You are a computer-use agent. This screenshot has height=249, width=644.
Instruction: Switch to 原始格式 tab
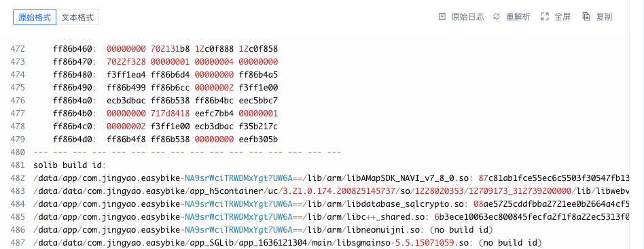(x=35, y=17)
